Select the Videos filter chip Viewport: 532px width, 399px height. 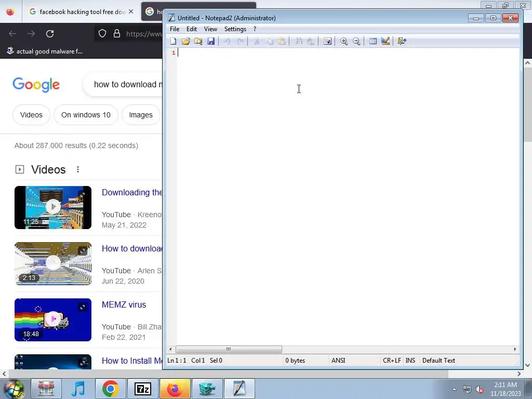(31, 115)
